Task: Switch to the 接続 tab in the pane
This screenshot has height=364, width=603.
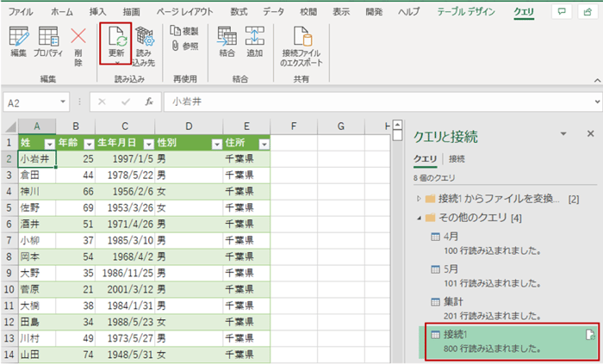Action: coord(457,159)
